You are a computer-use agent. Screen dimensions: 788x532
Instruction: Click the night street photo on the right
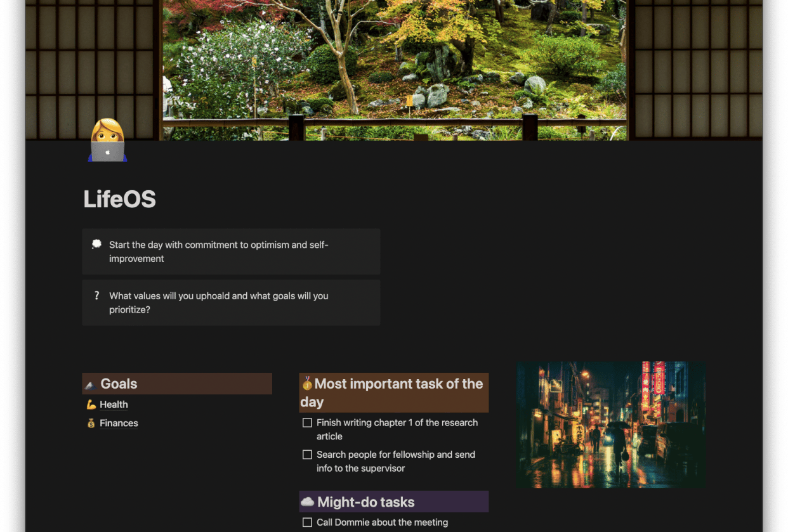coord(610,424)
